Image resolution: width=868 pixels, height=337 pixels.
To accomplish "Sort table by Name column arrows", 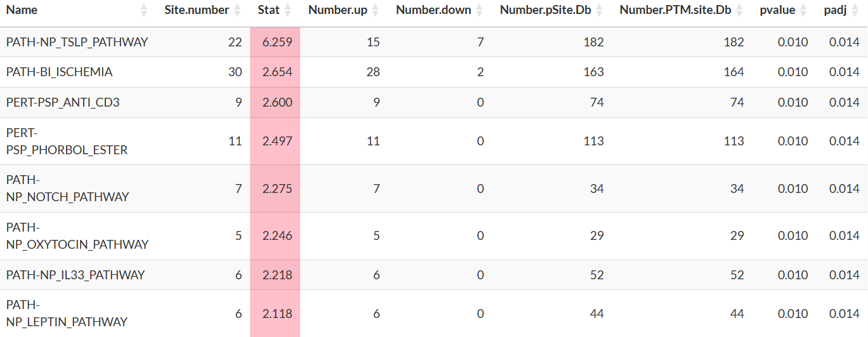I will [x=143, y=10].
